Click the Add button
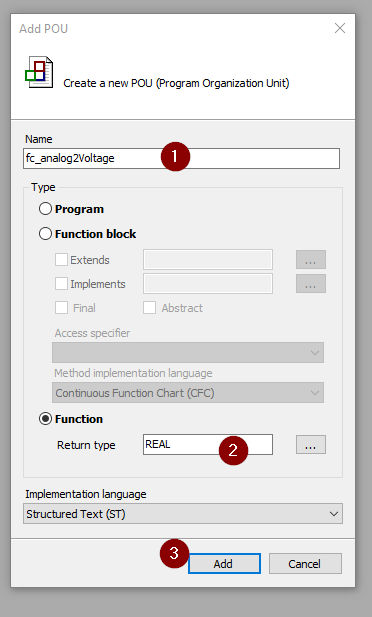The image size is (372, 617). [x=224, y=563]
